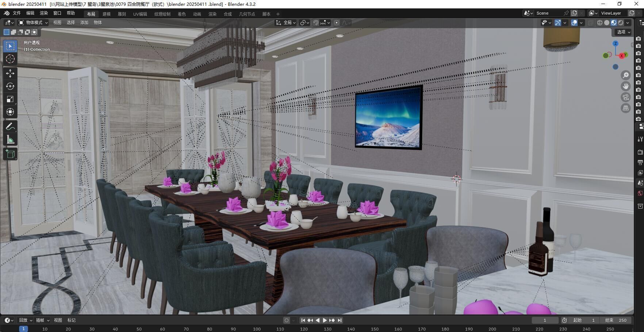Image resolution: width=644 pixels, height=332 pixels.
Task: Toggle camera view with camera gizmo
Action: [x=626, y=97]
